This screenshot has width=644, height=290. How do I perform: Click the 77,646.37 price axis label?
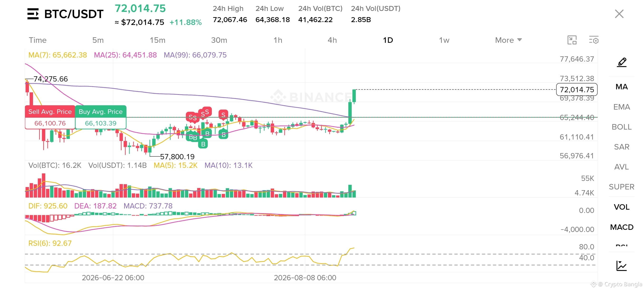(x=577, y=59)
